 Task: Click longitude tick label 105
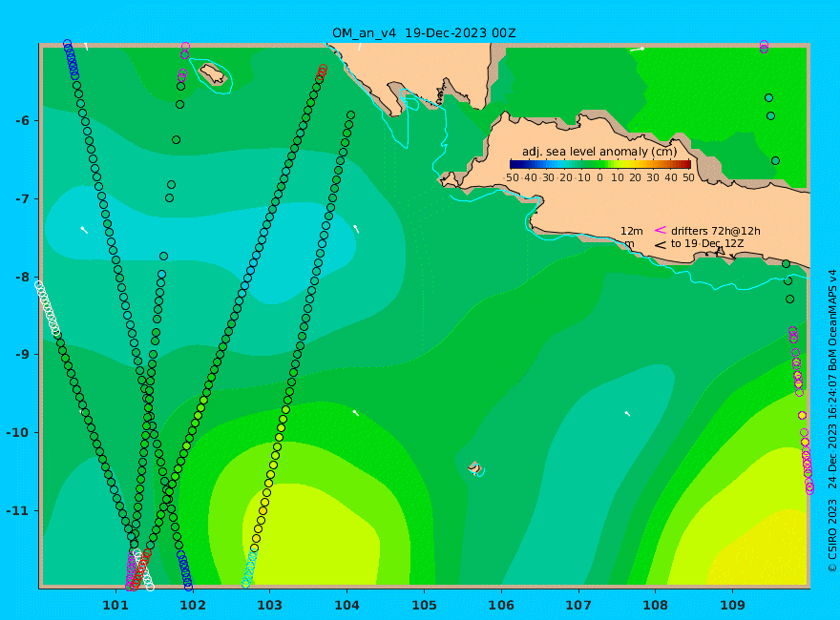tap(424, 606)
